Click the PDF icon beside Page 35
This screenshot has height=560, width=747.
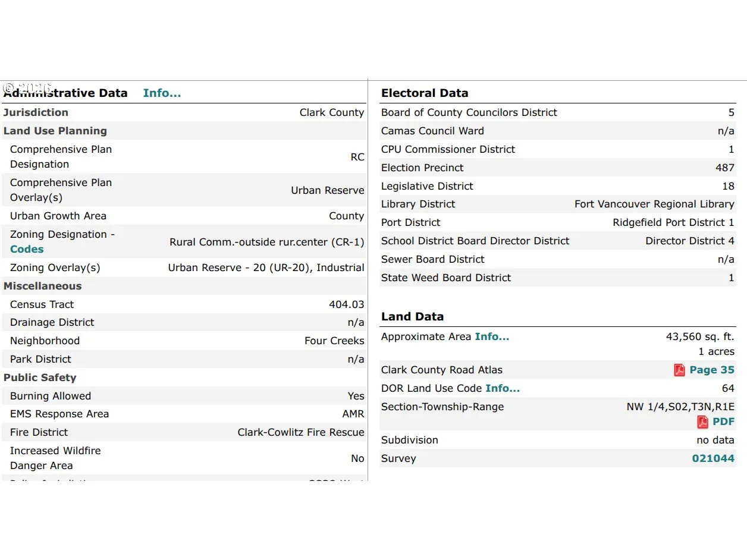[679, 370]
